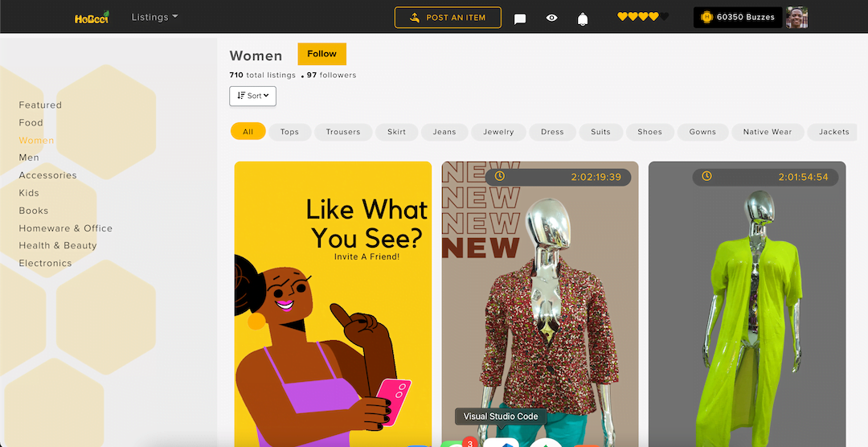The image size is (868, 447).
Task: Open the notifications bell
Action: (583, 18)
